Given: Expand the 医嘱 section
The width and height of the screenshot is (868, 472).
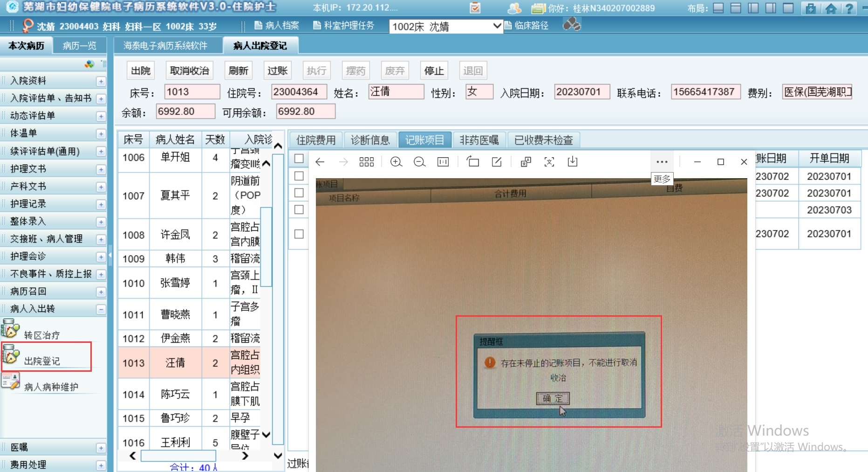Looking at the screenshot, I should pos(101,448).
